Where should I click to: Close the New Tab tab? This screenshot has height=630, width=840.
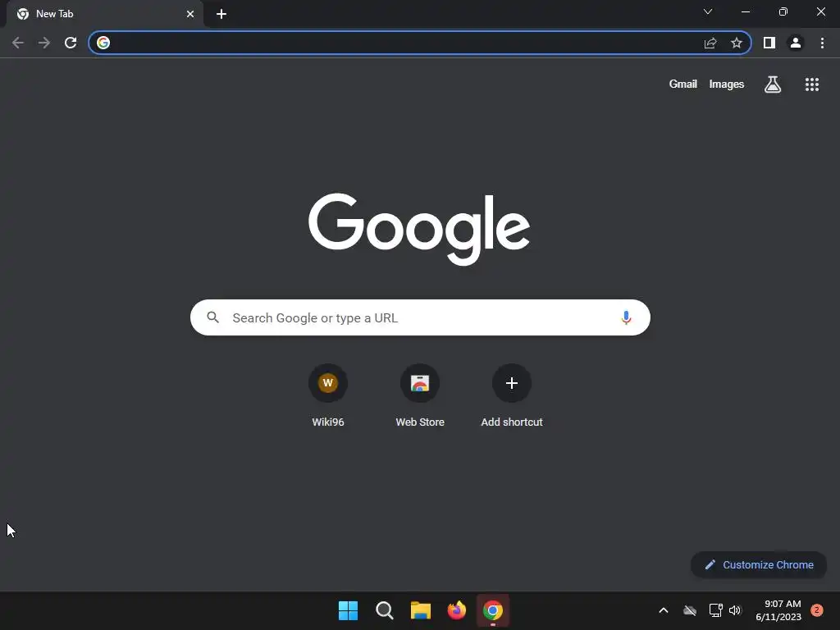click(190, 14)
